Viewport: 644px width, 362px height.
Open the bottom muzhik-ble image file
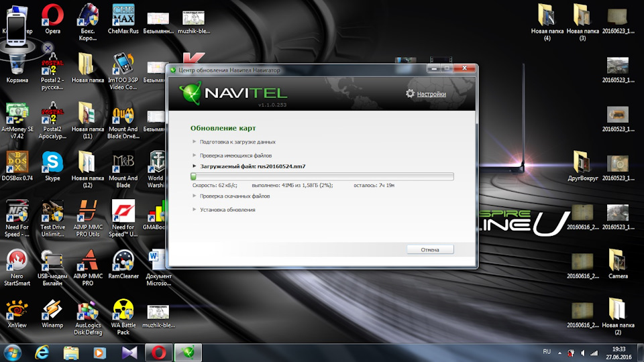[158, 317]
